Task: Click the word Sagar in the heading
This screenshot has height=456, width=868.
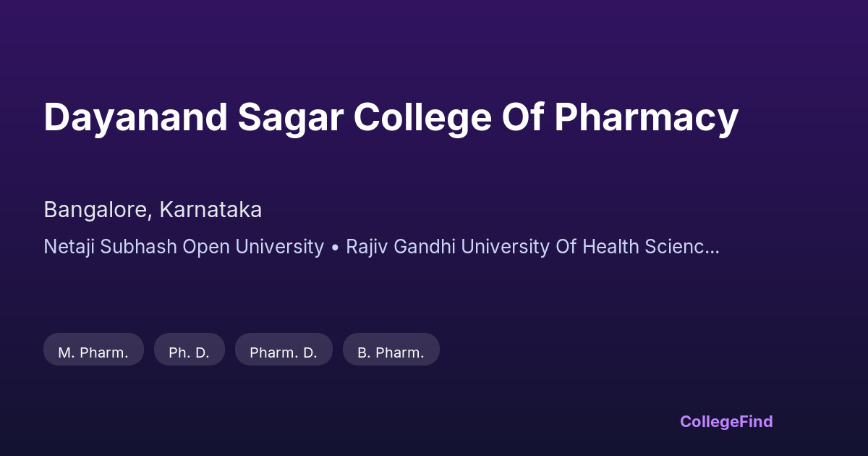Action: pos(289,117)
